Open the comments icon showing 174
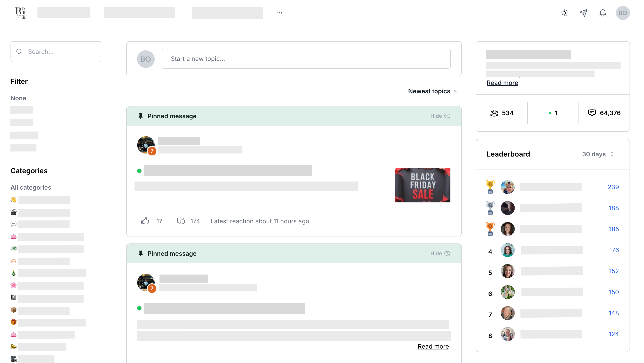 (181, 221)
